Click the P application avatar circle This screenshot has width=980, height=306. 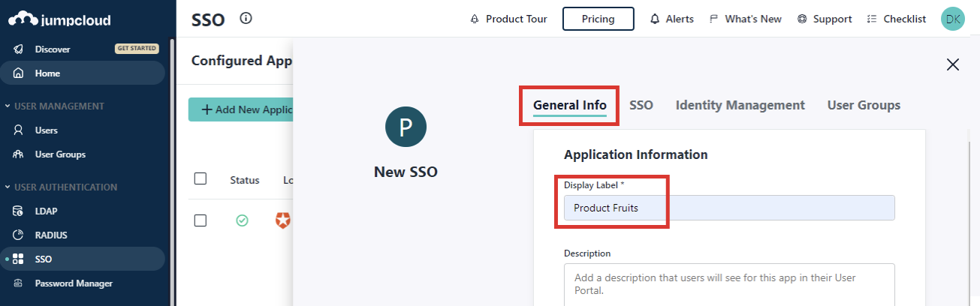pyautogui.click(x=406, y=127)
